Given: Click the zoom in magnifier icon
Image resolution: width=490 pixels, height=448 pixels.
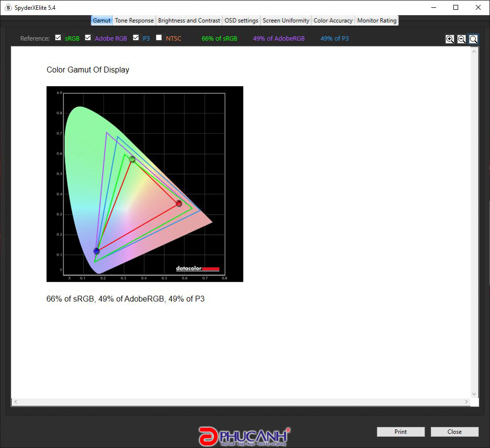Looking at the screenshot, I should click(x=449, y=39).
